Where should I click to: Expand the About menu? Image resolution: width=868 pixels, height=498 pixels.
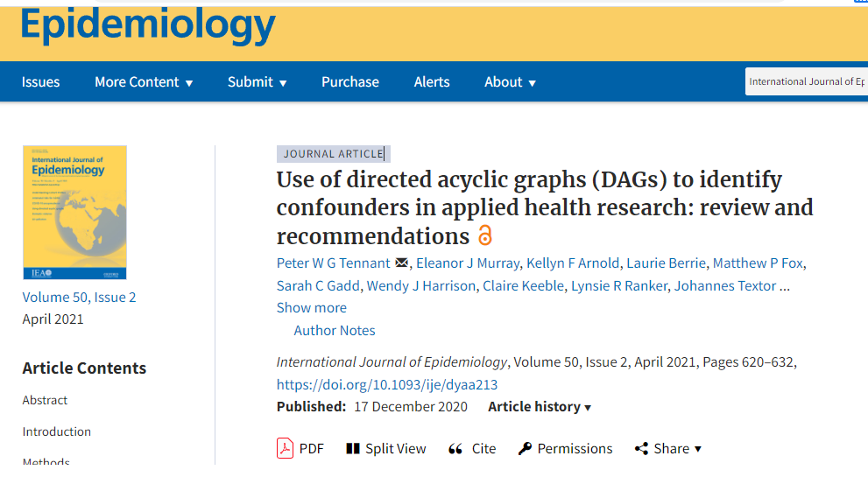click(510, 82)
